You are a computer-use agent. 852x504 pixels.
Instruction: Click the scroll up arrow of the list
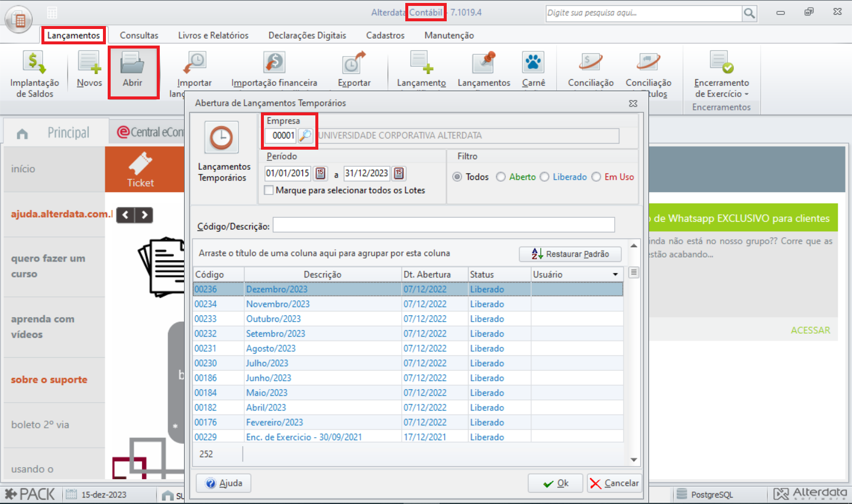[634, 245]
